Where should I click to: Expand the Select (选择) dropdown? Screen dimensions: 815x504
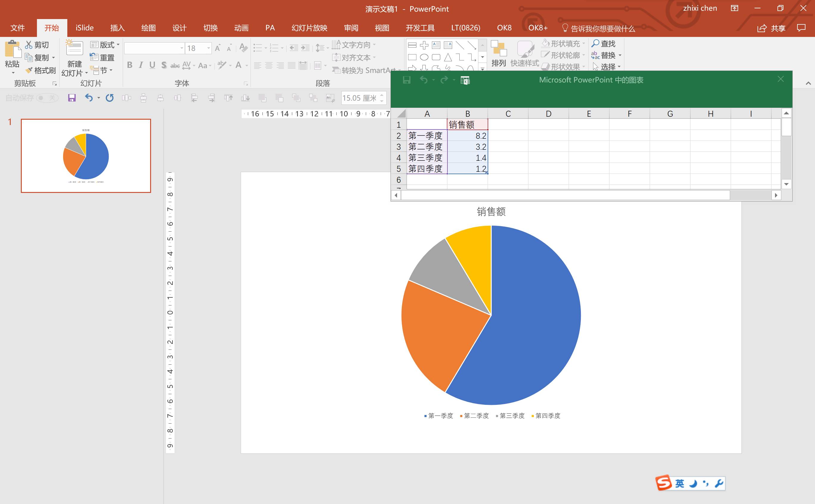(619, 67)
